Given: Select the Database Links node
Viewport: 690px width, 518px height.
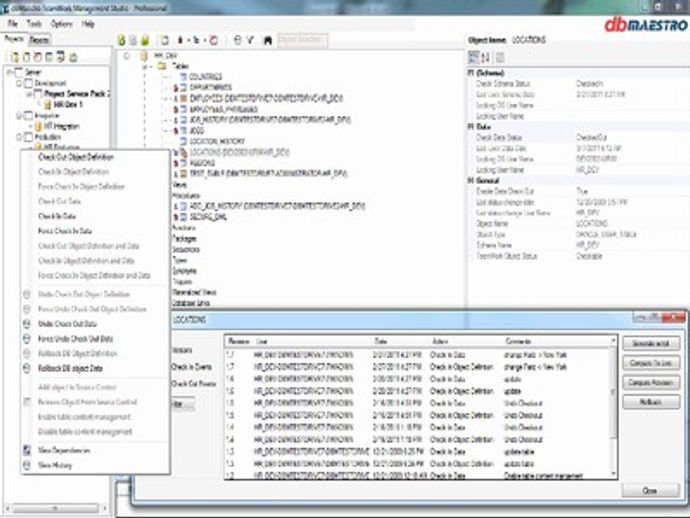Looking at the screenshot, I should pyautogui.click(x=191, y=303).
